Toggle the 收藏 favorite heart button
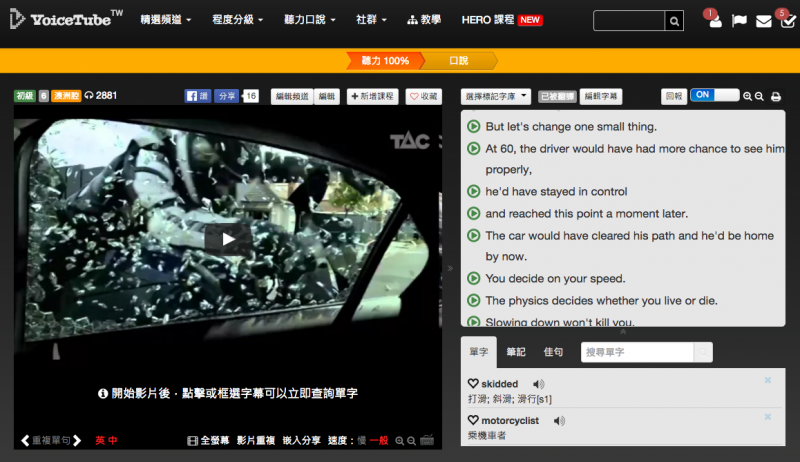Screen dimensions: 800x462 [423, 97]
